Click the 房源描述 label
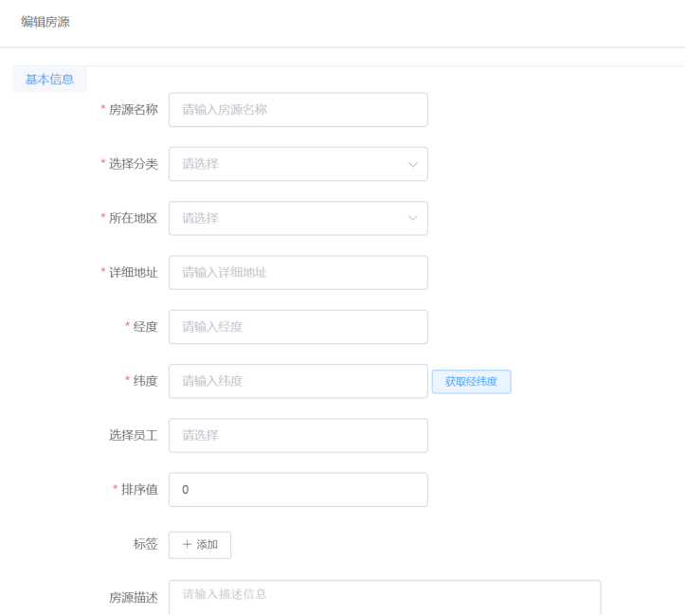The image size is (686, 616). tap(133, 598)
